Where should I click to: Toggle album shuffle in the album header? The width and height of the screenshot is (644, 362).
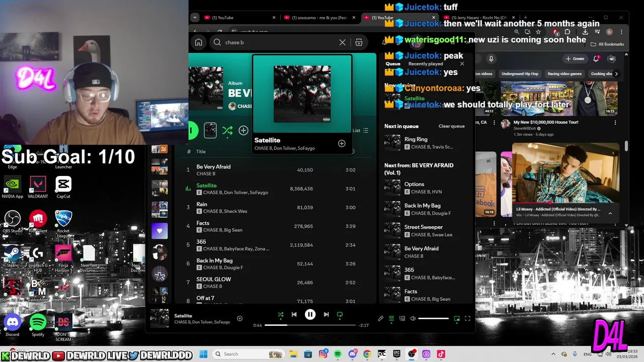tap(227, 131)
